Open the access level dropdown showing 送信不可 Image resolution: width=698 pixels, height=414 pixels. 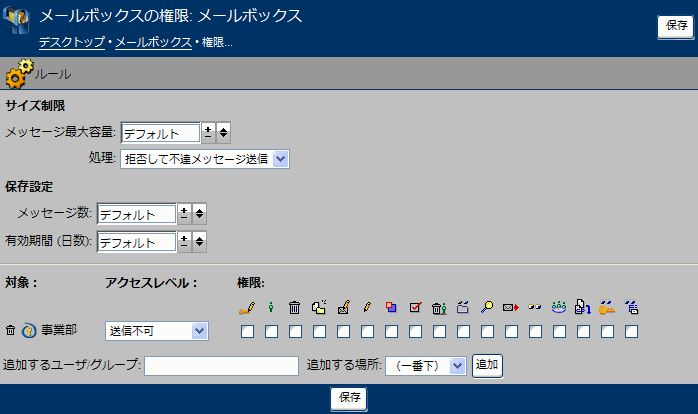[x=156, y=331]
